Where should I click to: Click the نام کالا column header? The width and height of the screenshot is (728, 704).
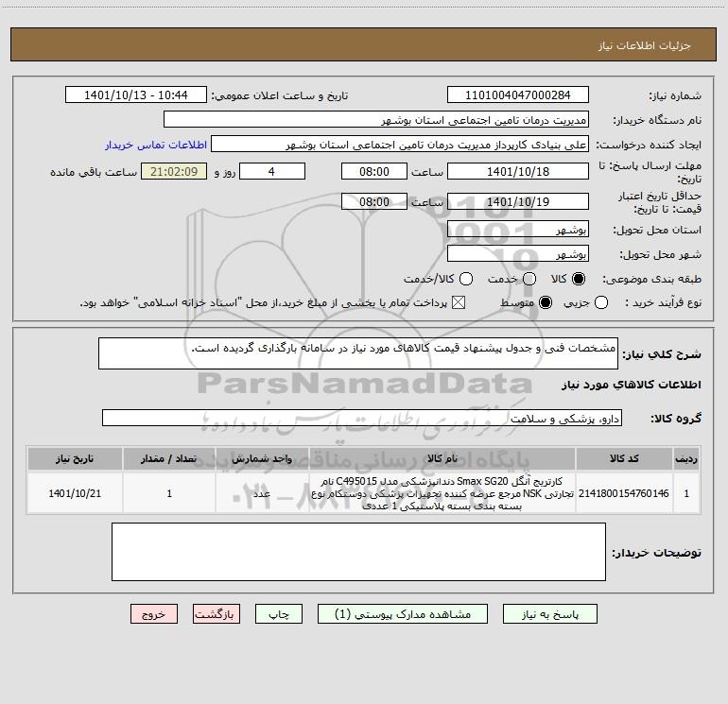[x=442, y=458]
